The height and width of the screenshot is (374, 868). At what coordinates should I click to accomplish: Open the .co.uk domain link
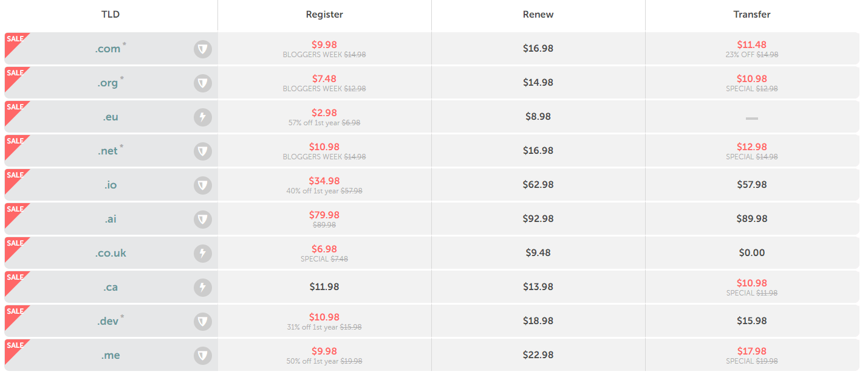111,253
